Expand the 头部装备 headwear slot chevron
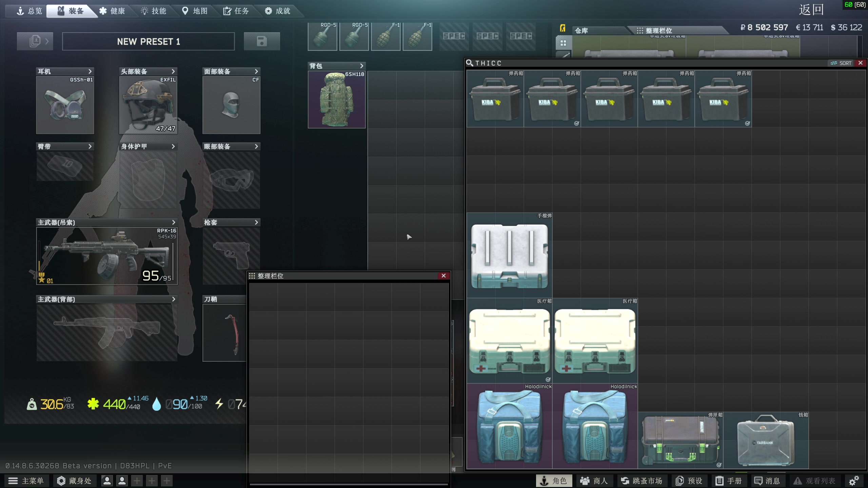Viewport: 868px width, 488px height. point(173,71)
